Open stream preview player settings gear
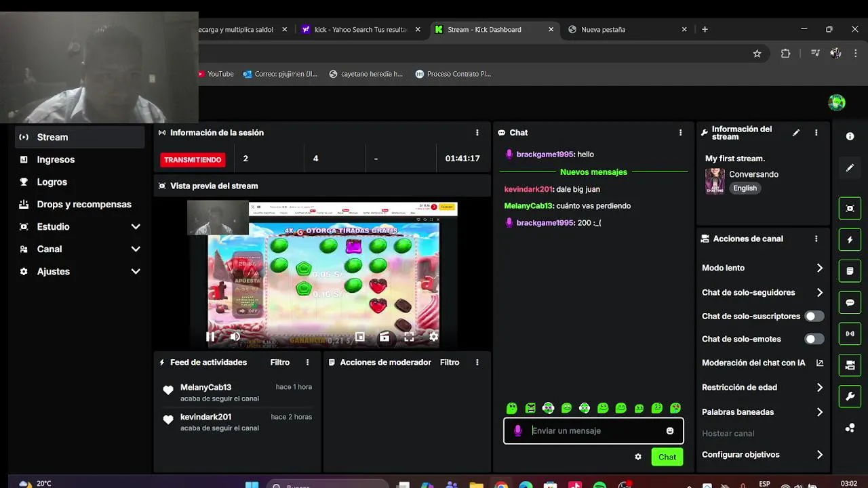 [x=433, y=337]
